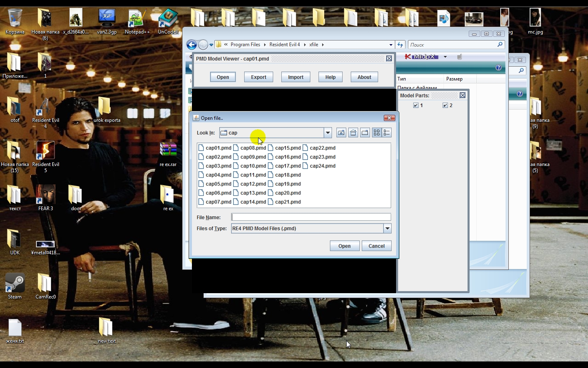Select cap21.pmd in the file list
The image size is (588, 368).
coord(284,202)
